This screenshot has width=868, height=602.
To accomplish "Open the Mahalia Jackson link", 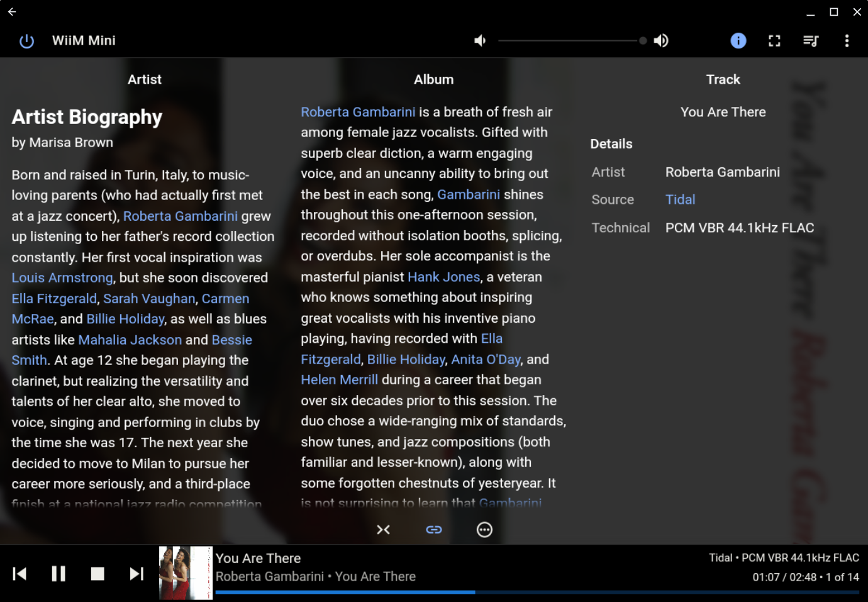I will coord(130,340).
